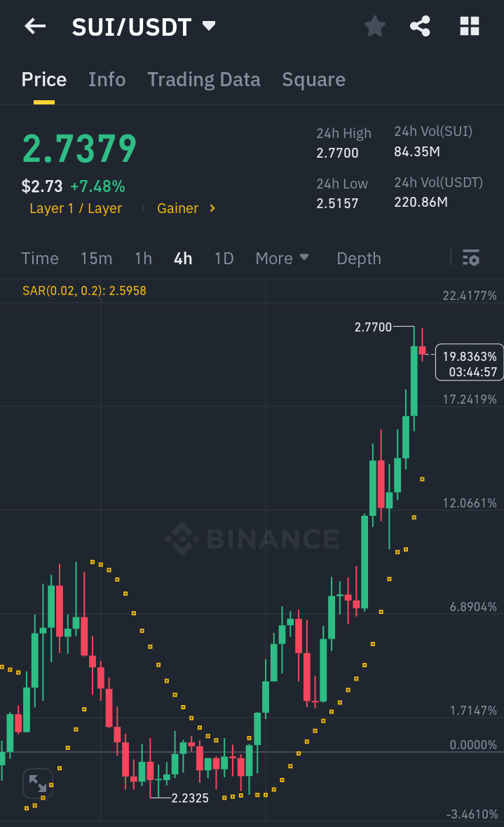
Task: Open the share icon to share SUI/USDT
Action: pos(420,26)
